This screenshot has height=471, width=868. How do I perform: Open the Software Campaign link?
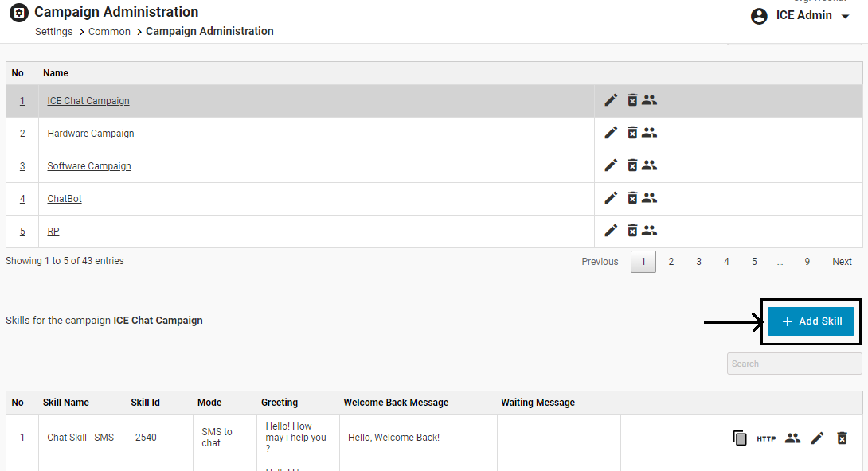[x=89, y=166]
